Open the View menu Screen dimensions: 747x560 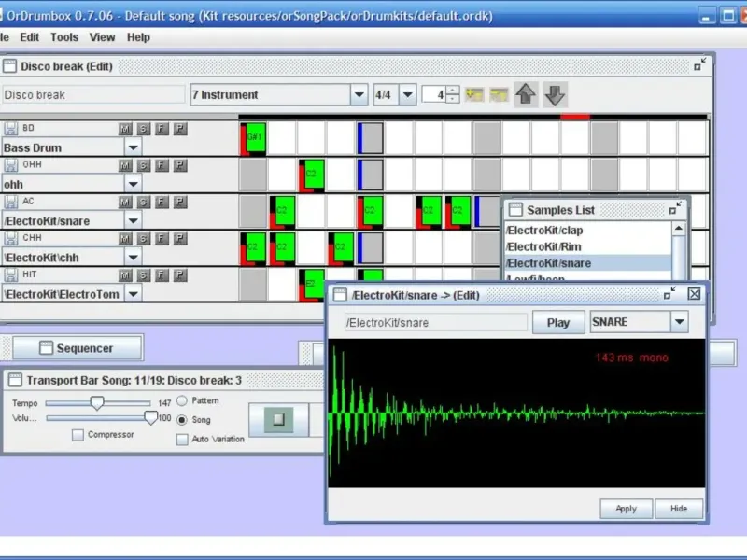pyautogui.click(x=102, y=37)
